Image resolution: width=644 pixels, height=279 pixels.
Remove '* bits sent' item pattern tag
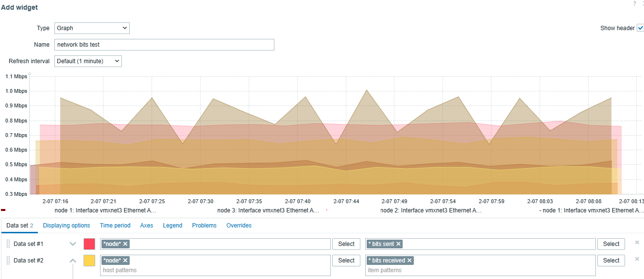coord(398,244)
